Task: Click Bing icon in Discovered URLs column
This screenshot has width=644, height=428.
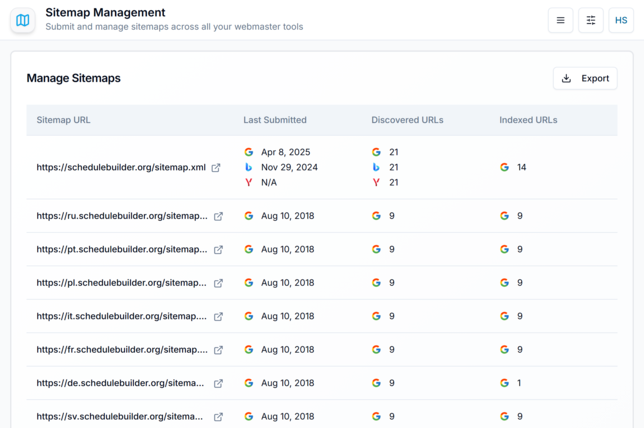Action: [x=376, y=167]
